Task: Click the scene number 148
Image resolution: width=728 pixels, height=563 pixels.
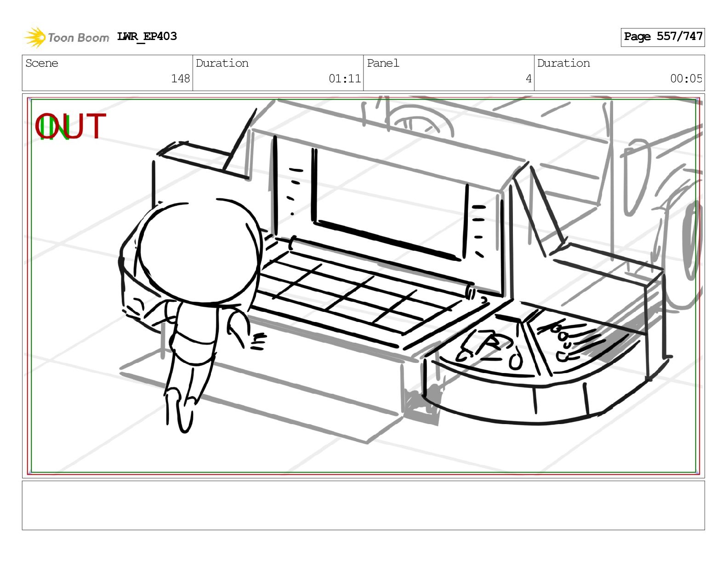Action: pyautogui.click(x=181, y=79)
